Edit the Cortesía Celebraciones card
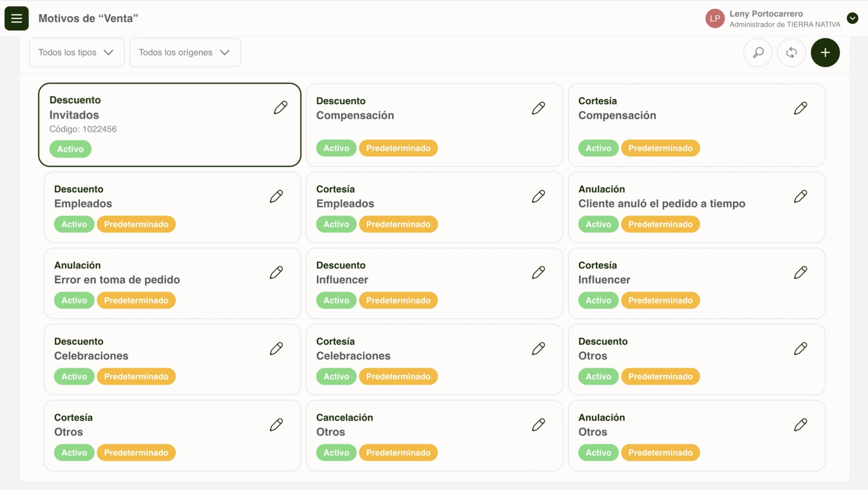Viewport: 868px width, 490px height. click(538, 349)
